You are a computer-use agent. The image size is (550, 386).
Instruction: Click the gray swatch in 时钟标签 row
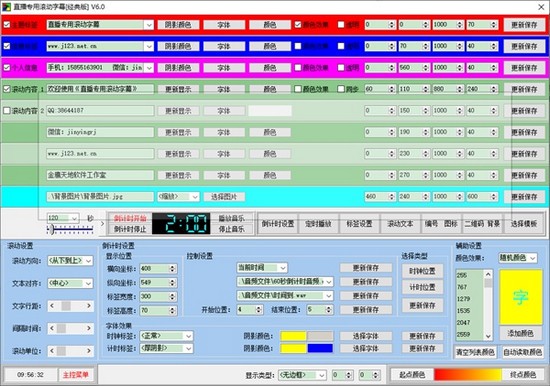(320, 336)
